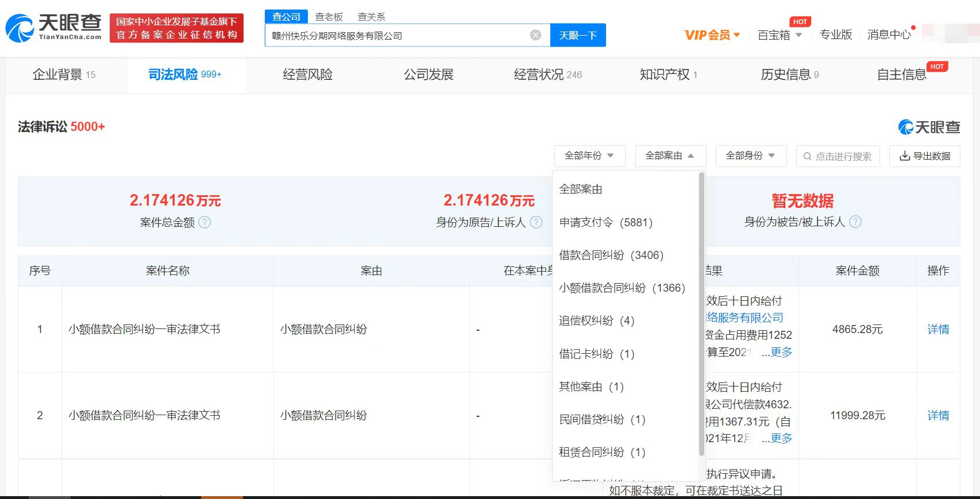Open the 自主信息 tab
Screen dimensions: 980x499
(902, 75)
